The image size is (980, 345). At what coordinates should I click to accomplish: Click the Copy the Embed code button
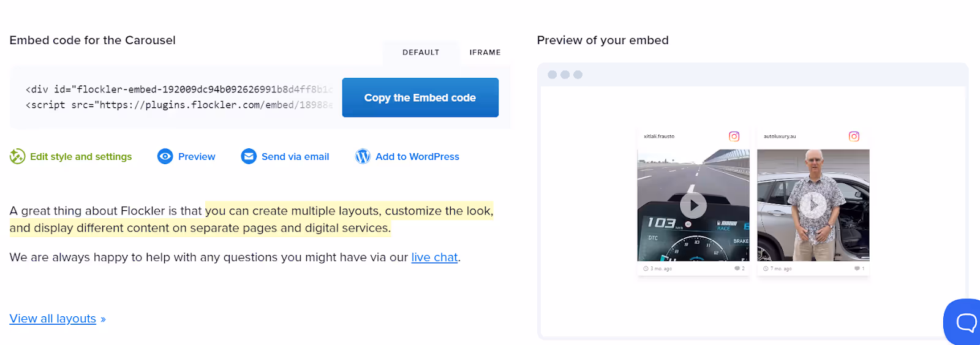(420, 97)
